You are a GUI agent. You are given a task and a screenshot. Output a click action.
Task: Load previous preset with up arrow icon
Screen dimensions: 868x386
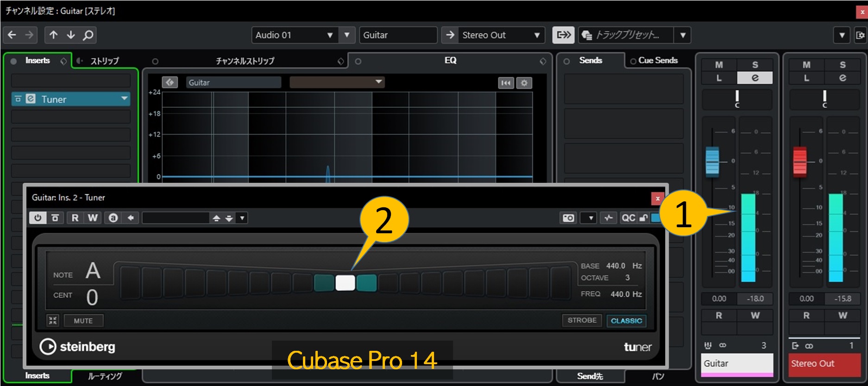[x=216, y=218]
